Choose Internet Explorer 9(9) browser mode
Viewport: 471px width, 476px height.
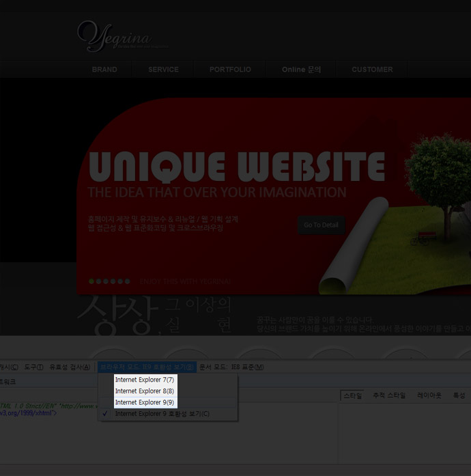coord(145,403)
